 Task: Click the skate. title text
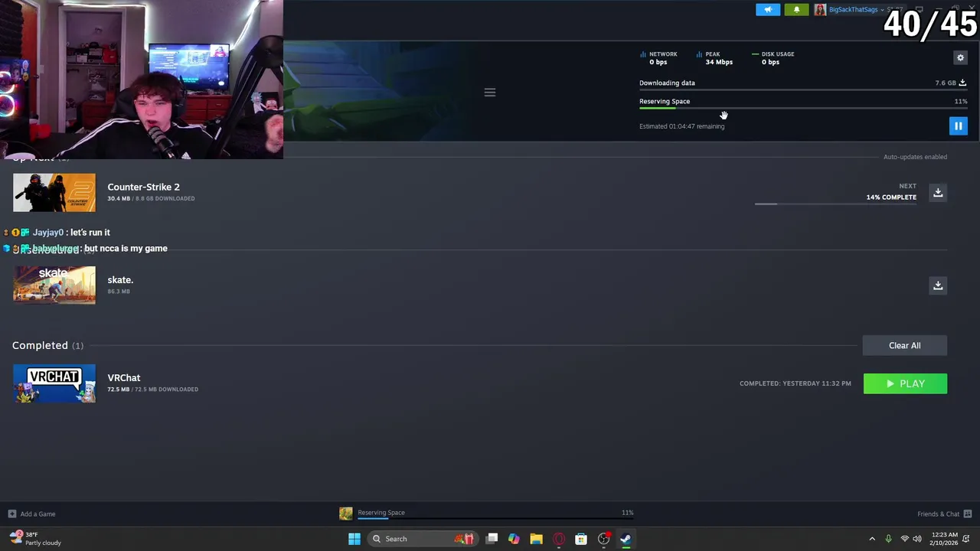tap(120, 279)
